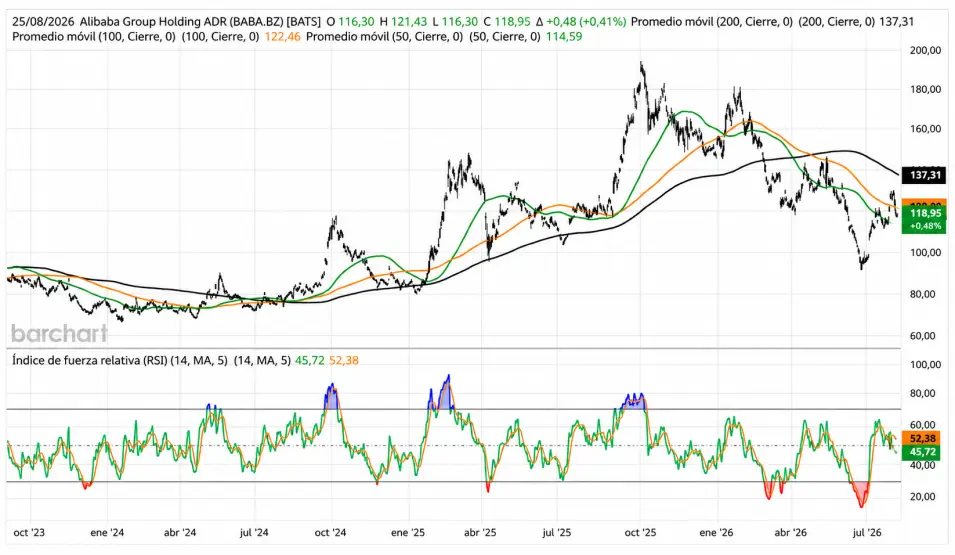Click the 100-day moving average value 122,46

pyautogui.click(x=283, y=37)
